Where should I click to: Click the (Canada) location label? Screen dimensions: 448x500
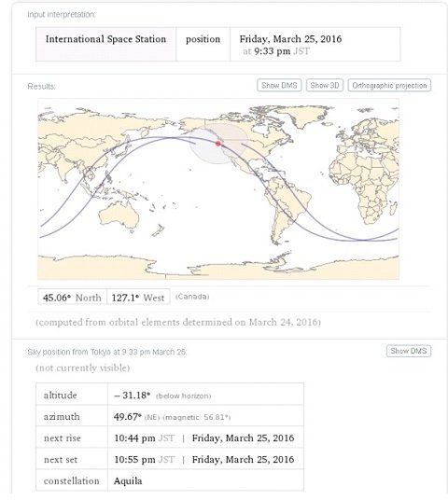(192, 297)
